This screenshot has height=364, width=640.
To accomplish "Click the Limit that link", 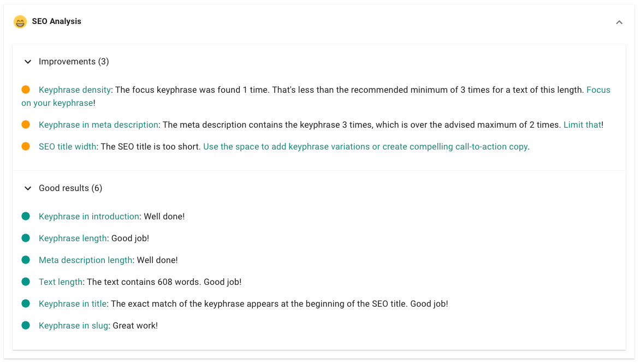I will 582,124.
